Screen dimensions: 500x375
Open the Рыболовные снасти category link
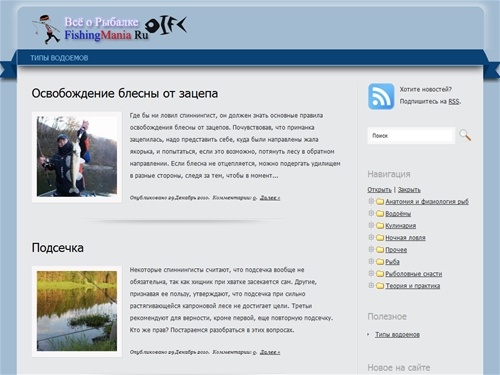point(414,274)
